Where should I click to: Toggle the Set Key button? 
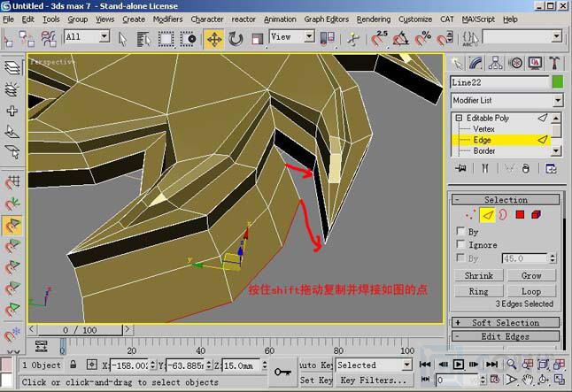point(316,380)
